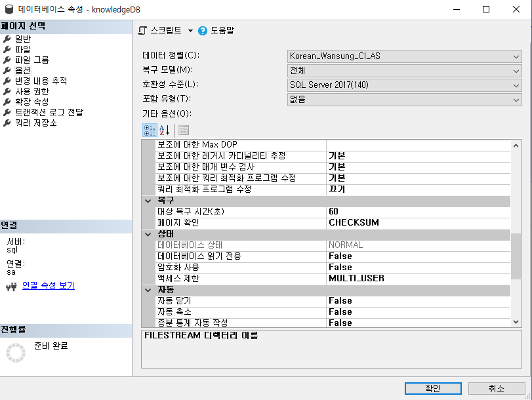
Task: Open the 파일 page
Action: point(23,49)
